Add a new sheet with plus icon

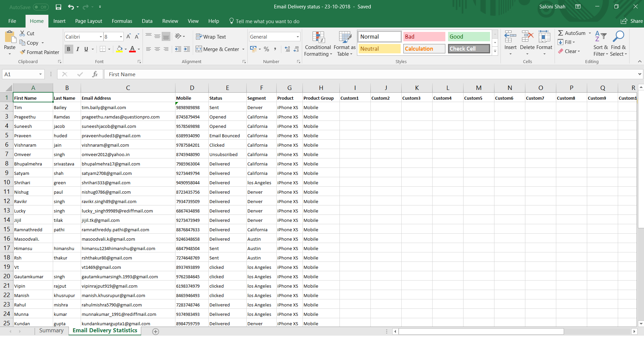(155, 331)
